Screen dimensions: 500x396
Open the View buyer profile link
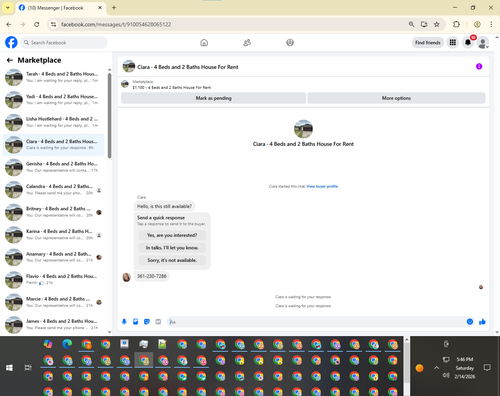coord(322,186)
